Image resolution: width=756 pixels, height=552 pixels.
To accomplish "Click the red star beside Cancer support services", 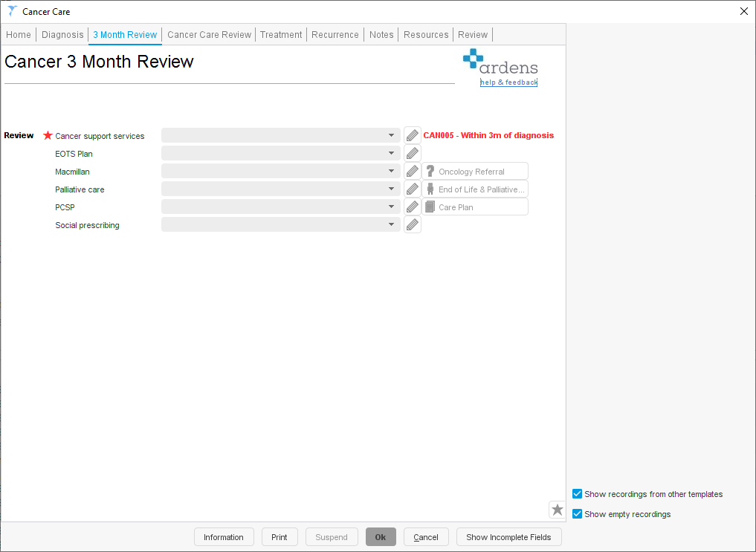I will (48, 135).
